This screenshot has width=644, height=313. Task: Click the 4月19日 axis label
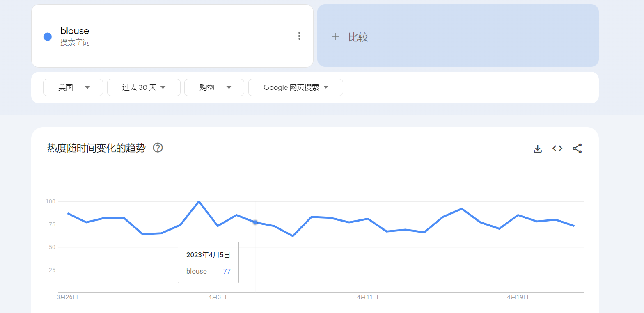(518, 297)
